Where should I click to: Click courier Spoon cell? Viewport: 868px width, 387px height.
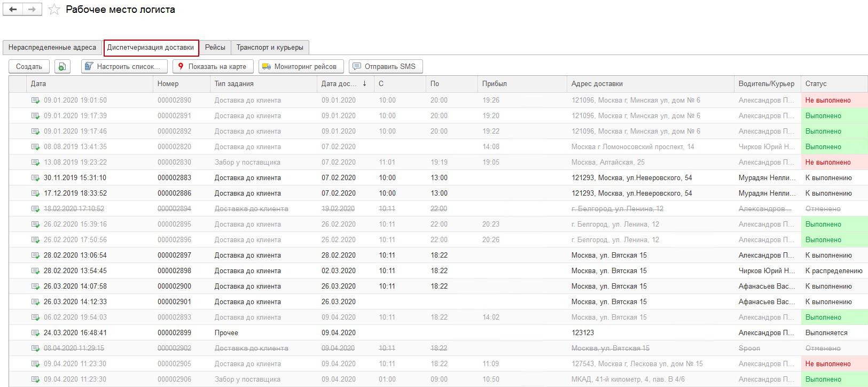point(768,349)
